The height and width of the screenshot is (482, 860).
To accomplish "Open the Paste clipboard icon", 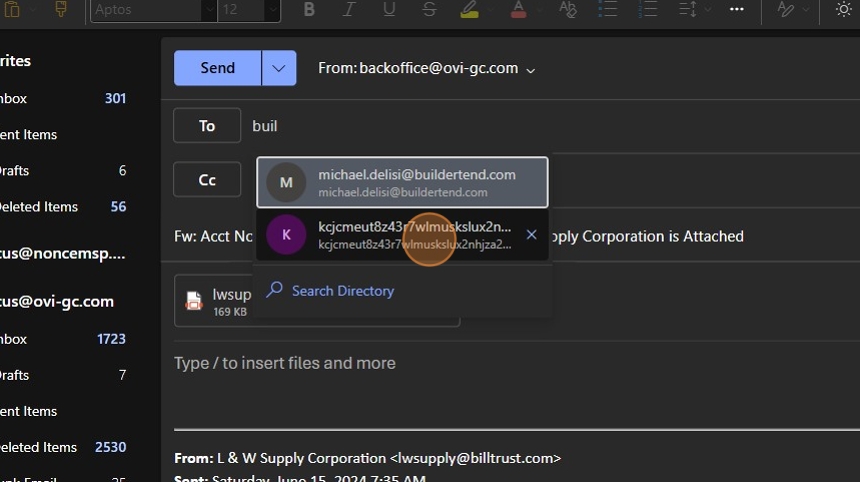I will (12, 9).
